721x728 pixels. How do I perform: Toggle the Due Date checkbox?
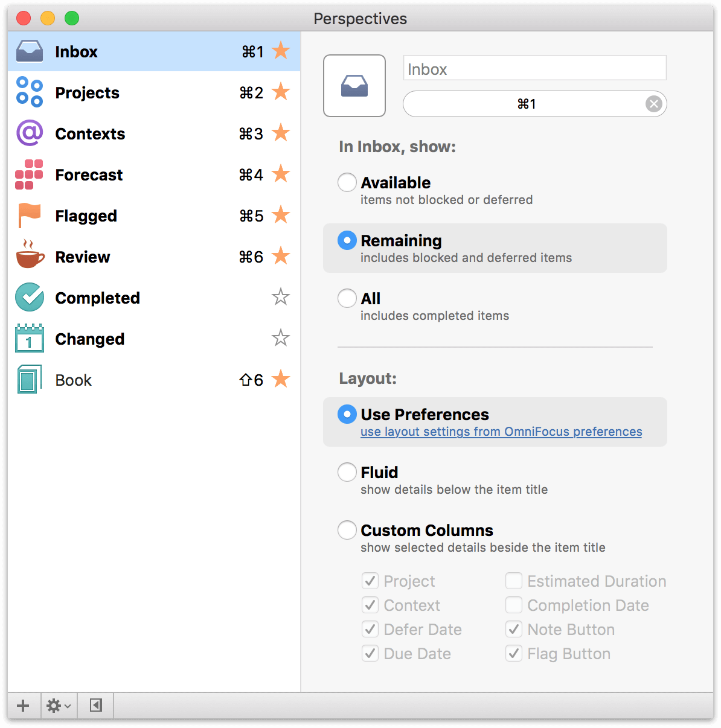[x=370, y=653]
